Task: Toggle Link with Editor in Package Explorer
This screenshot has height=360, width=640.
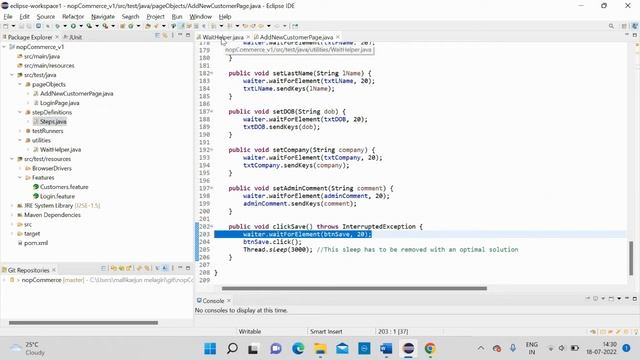Action: pos(165,36)
